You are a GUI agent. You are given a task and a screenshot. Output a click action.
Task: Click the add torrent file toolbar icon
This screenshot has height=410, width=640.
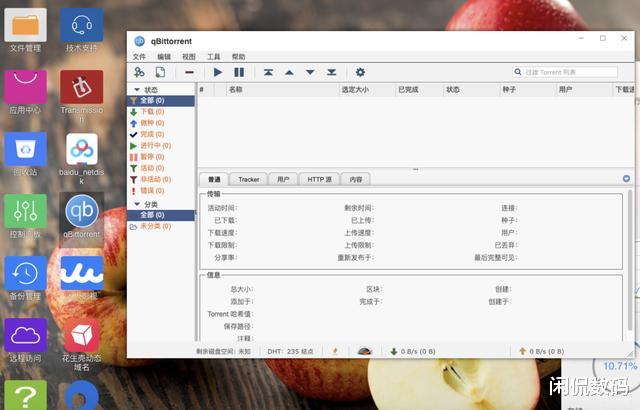click(x=160, y=72)
